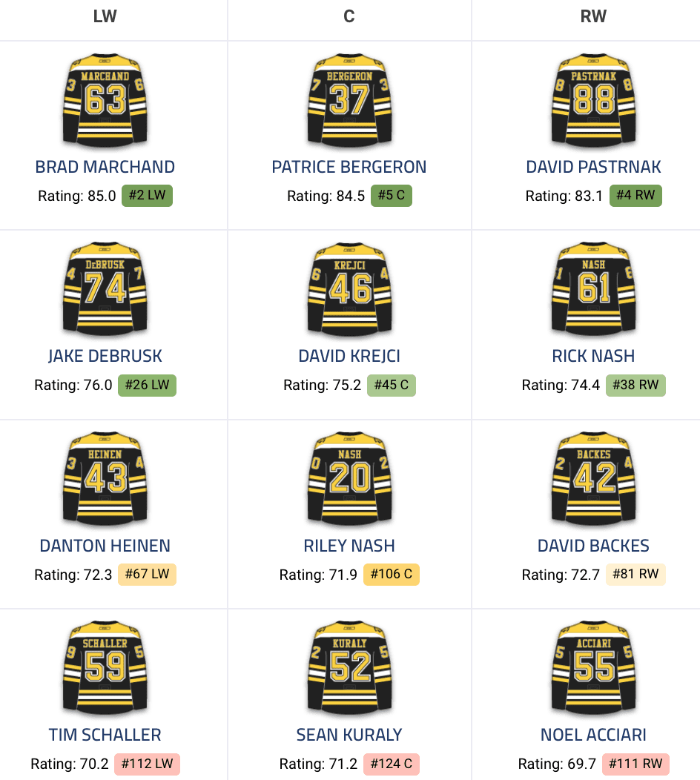Select Jake DeBrusk's number 74 jersey

105,289
